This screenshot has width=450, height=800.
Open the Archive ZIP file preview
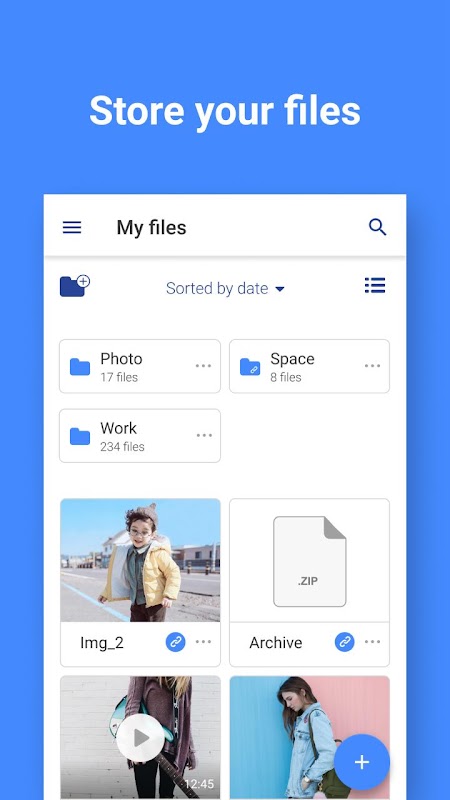(310, 560)
